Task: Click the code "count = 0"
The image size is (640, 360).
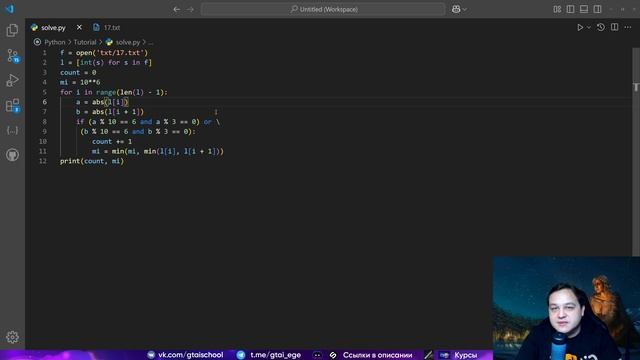Action: coord(78,73)
